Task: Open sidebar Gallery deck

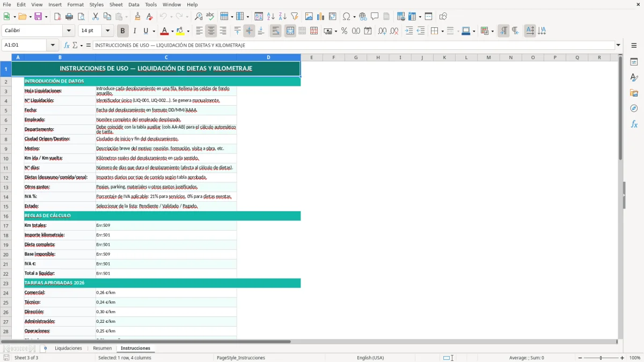Action: pos(634,93)
